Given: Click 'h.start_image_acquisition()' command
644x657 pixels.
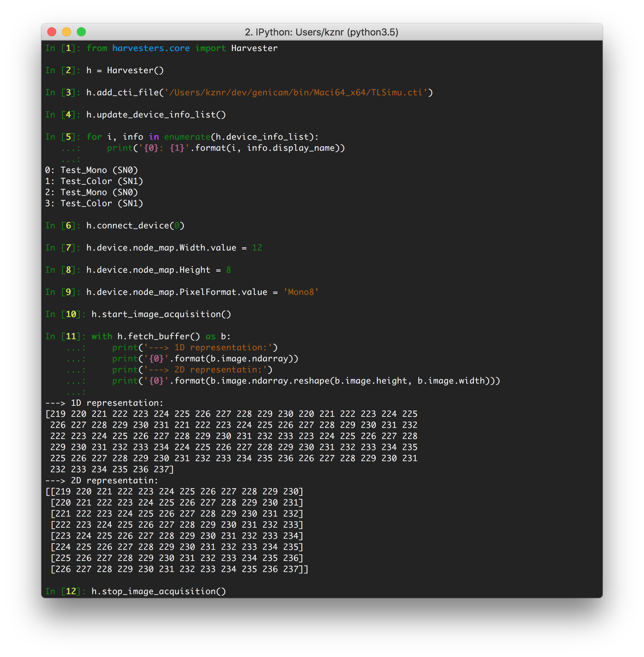Looking at the screenshot, I should pos(161,314).
